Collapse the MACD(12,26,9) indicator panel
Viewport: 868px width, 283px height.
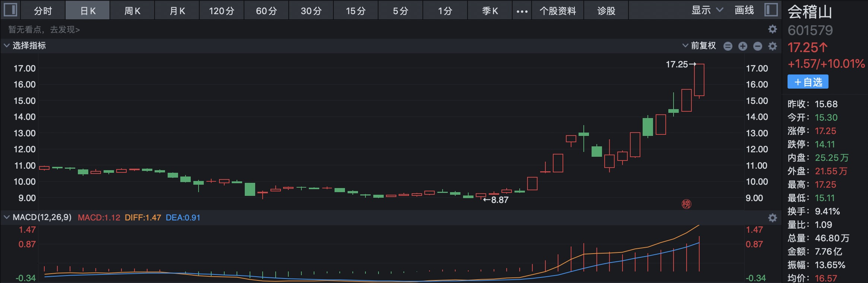7,217
